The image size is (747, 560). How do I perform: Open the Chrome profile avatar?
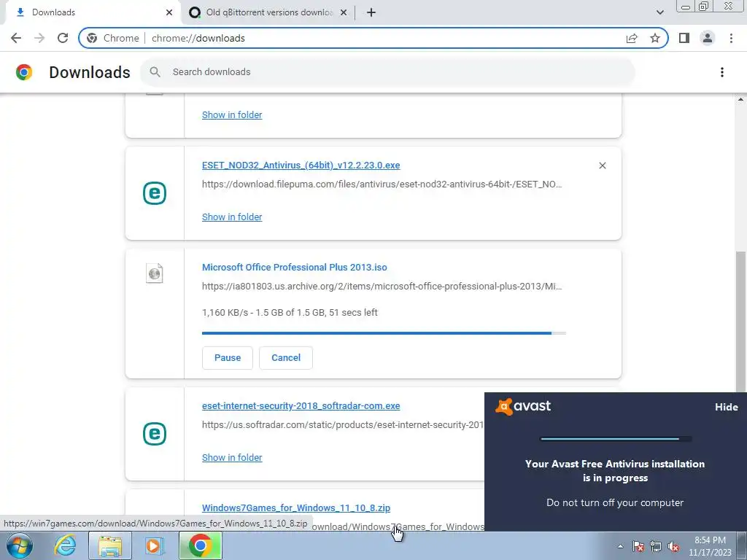tap(708, 38)
